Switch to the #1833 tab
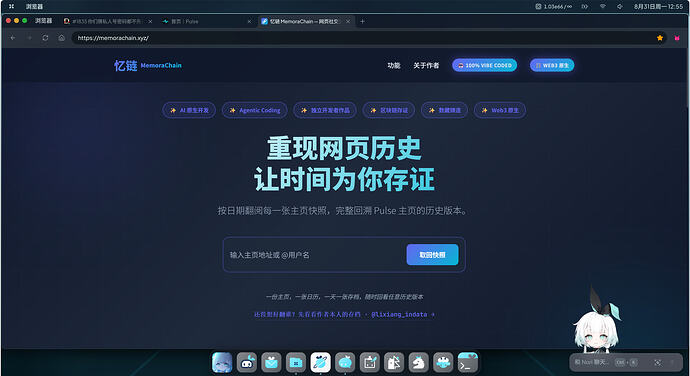Screen dimensions: 690x376 [107, 21]
